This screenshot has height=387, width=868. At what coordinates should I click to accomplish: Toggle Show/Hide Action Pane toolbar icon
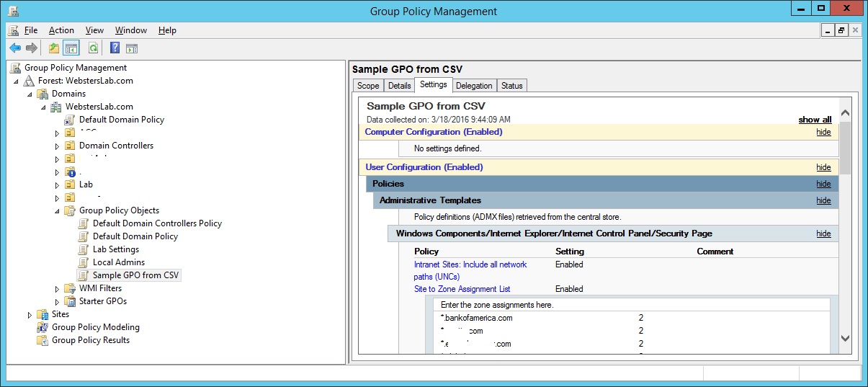(x=132, y=48)
